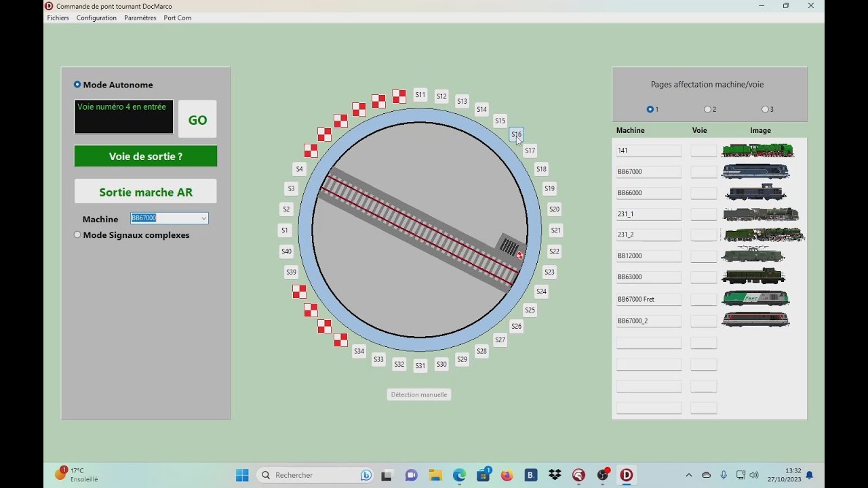Select track S31 around the turntable
This screenshot has height=488, width=868.
pyautogui.click(x=420, y=365)
